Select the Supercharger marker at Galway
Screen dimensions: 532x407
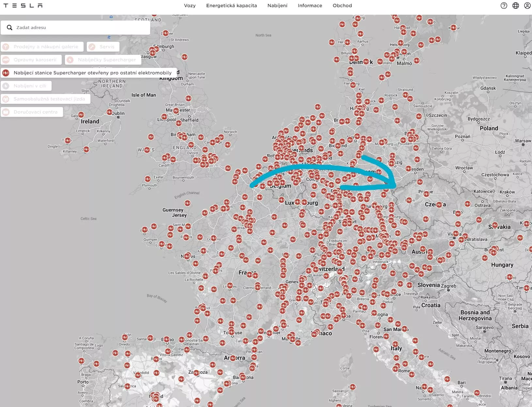81,115
